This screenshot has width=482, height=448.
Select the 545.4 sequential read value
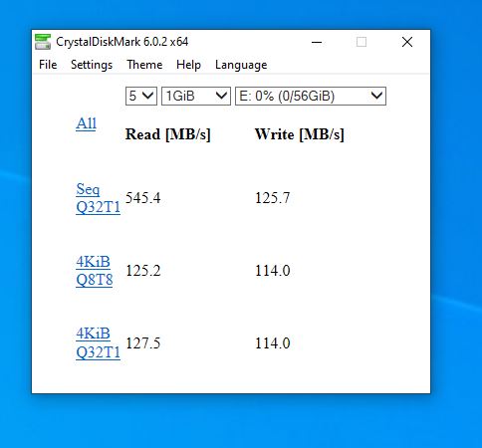click(142, 198)
